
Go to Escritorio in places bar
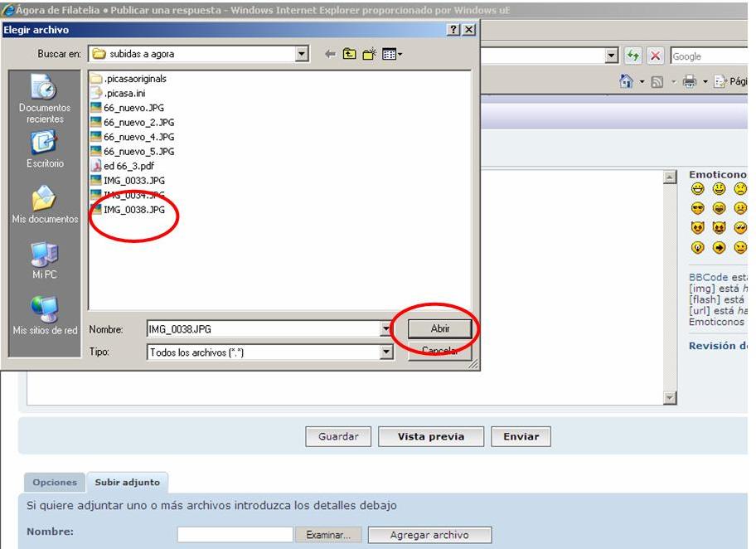pyautogui.click(x=44, y=151)
